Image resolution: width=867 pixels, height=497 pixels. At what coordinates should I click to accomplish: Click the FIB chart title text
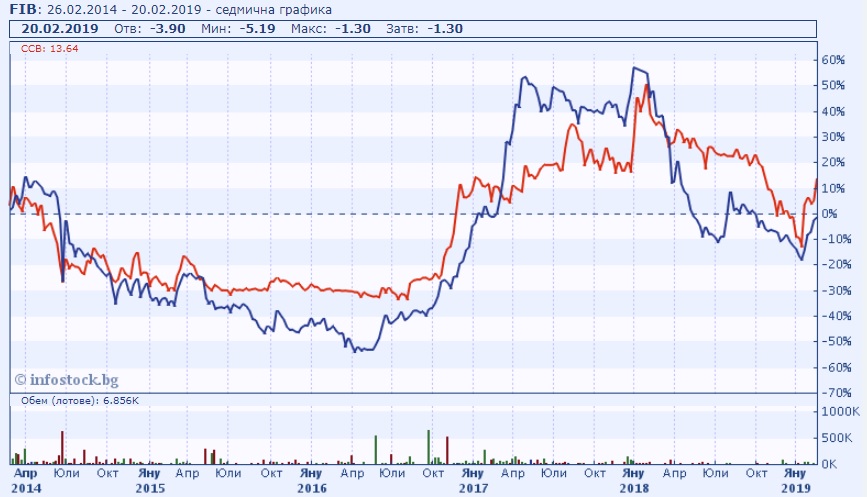(171, 9)
